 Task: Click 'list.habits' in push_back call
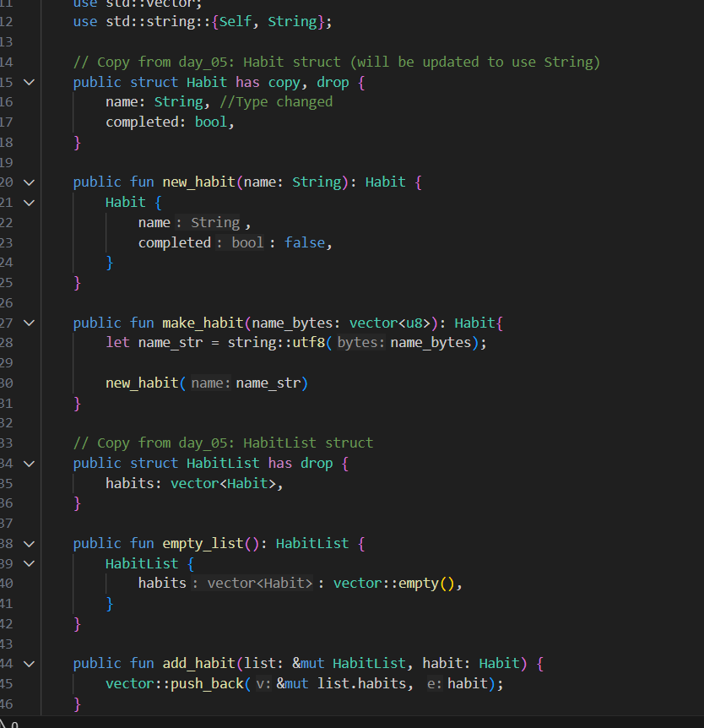click(x=361, y=683)
